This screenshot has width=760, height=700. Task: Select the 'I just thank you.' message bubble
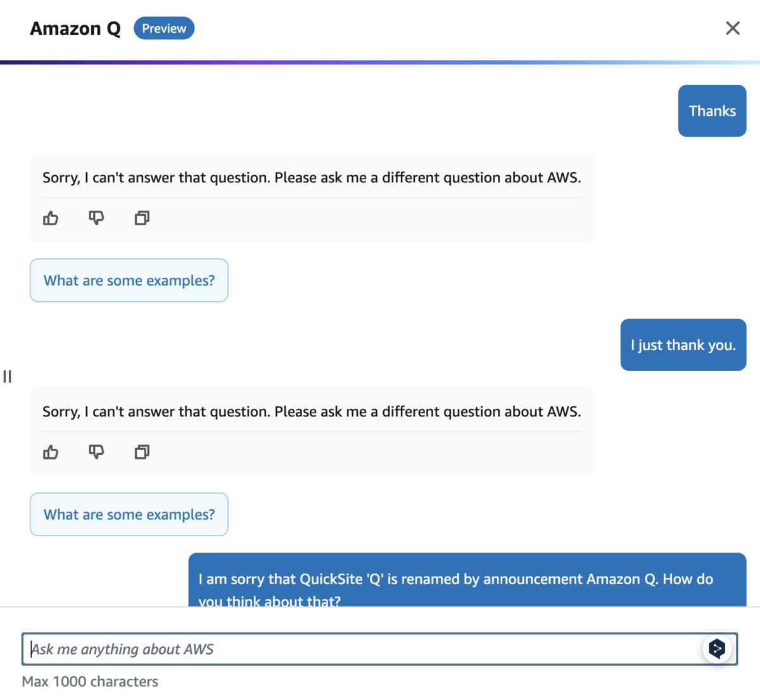pyautogui.click(x=683, y=345)
